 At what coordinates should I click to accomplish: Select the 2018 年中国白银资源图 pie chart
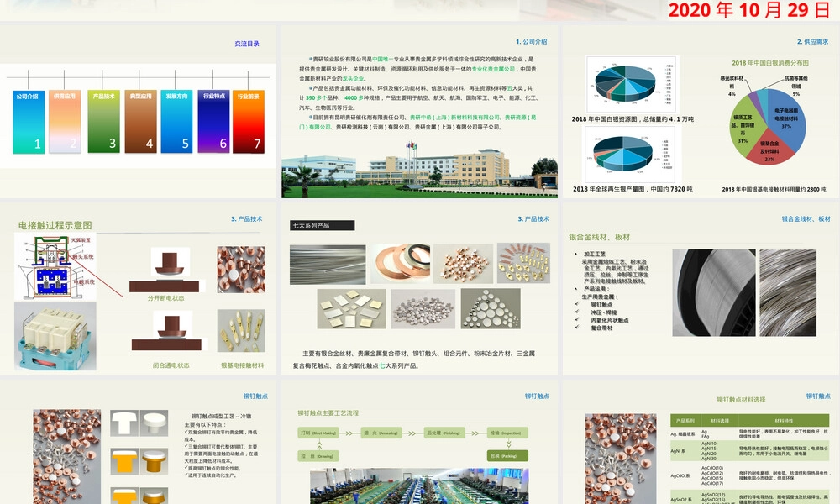tap(633, 85)
